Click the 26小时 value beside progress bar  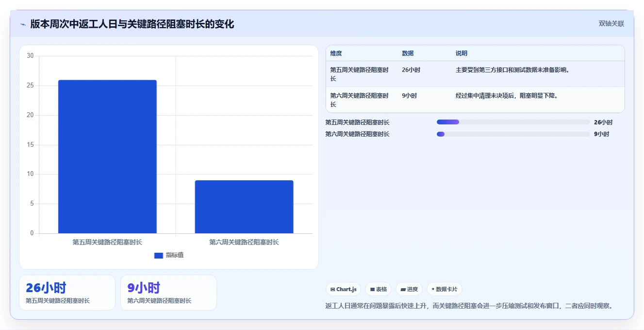point(603,122)
